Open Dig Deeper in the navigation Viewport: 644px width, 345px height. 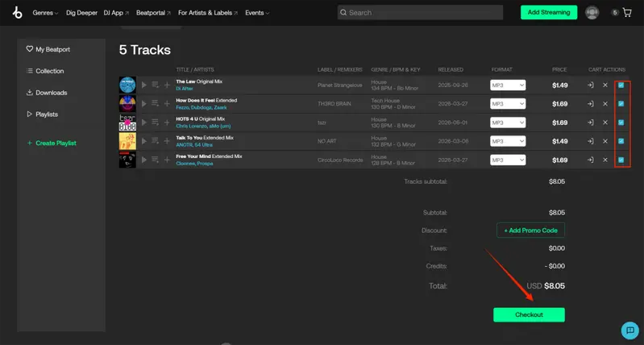(81, 13)
